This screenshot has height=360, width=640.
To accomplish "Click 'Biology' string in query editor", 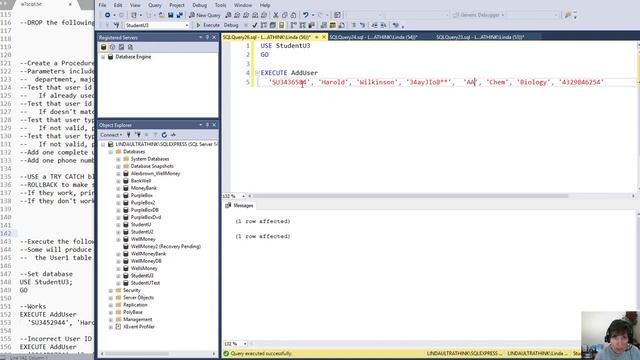I will click(533, 82).
